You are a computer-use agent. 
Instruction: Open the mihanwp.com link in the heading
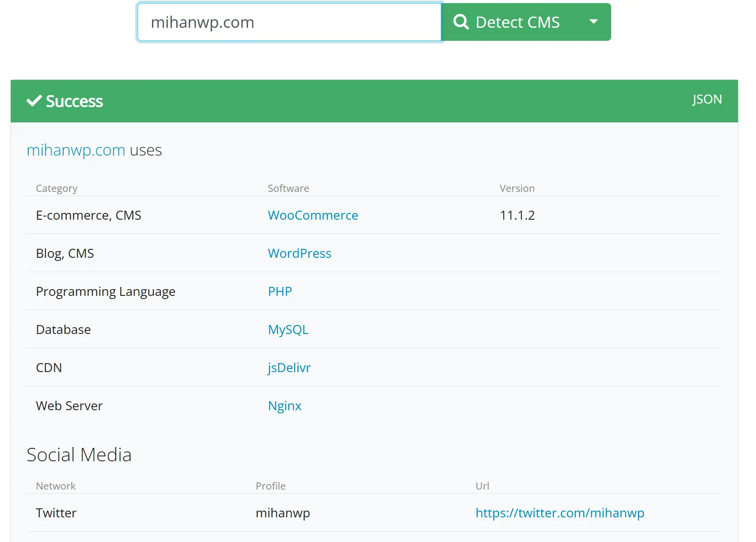[76, 150]
